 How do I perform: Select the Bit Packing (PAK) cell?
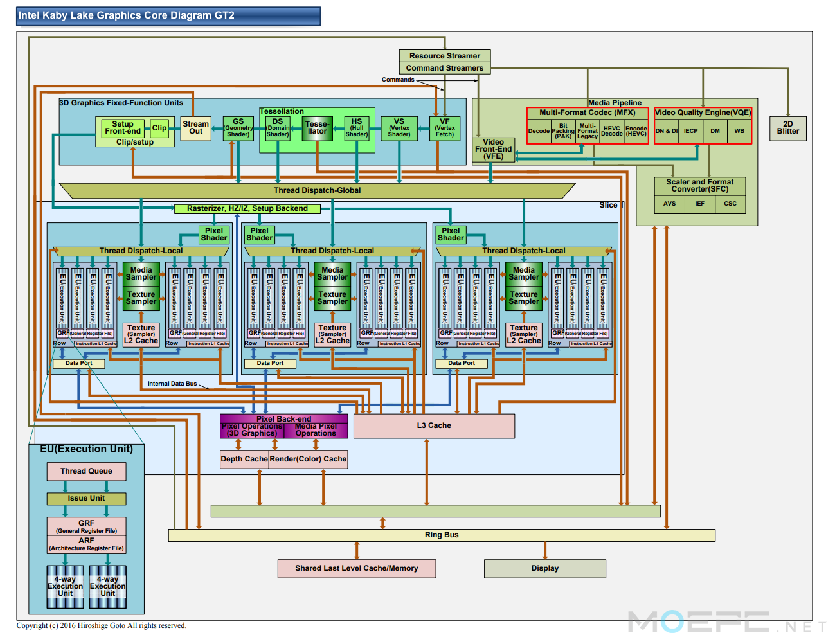(x=563, y=131)
